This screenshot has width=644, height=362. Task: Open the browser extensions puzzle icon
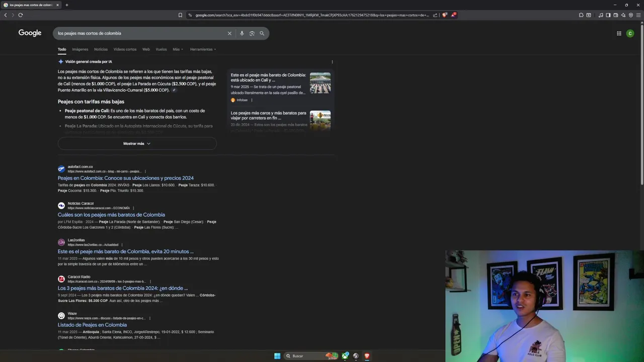581,15
